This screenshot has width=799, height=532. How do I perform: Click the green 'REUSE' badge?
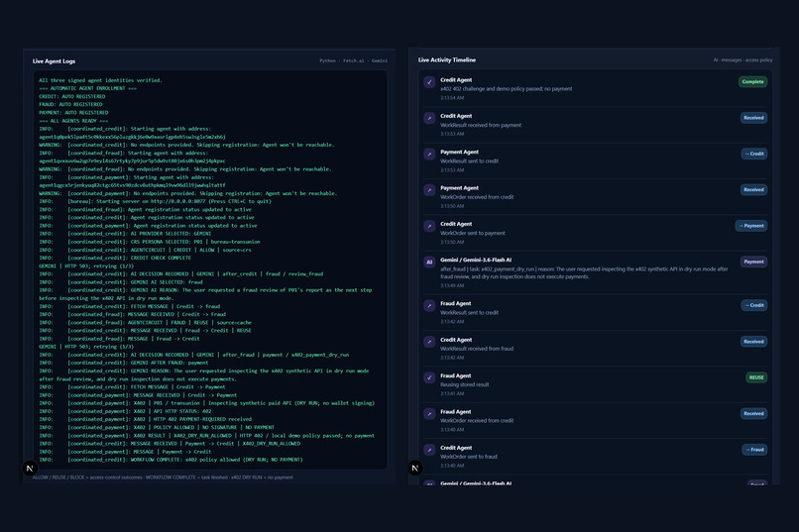(756, 377)
